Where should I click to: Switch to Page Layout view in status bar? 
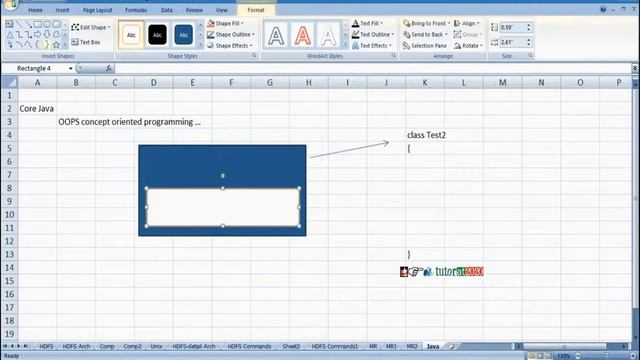click(540, 356)
